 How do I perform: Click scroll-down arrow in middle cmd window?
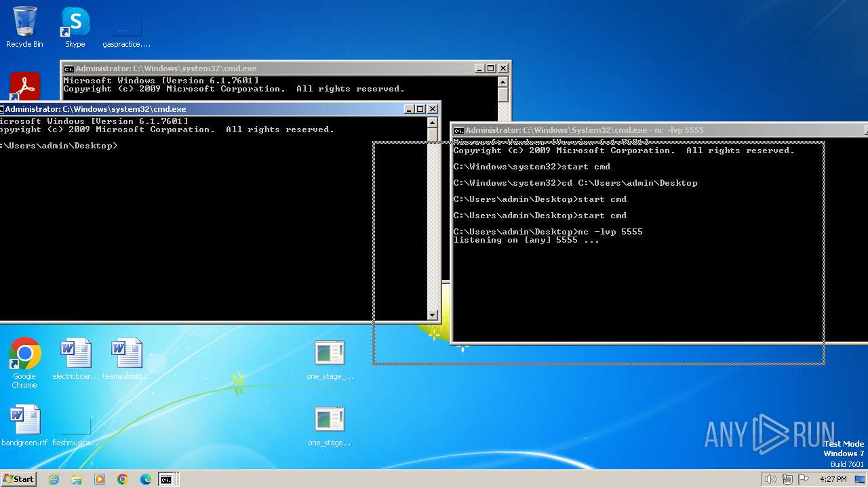click(x=433, y=314)
